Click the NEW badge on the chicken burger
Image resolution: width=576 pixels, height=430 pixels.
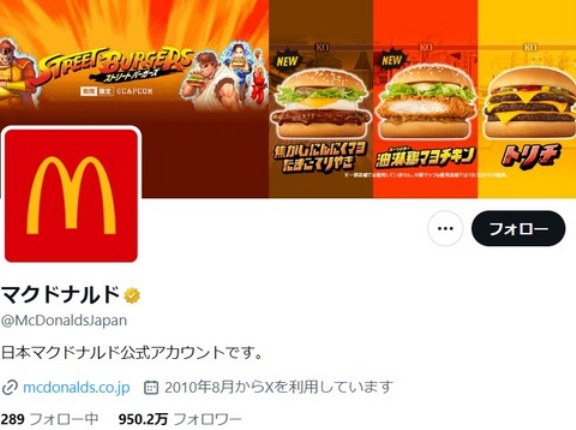point(392,59)
